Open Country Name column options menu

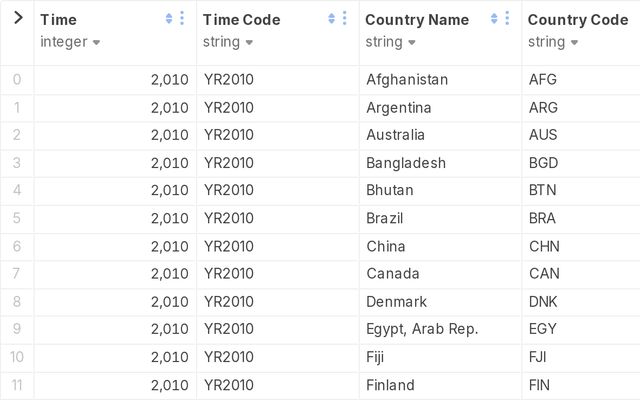(507, 18)
